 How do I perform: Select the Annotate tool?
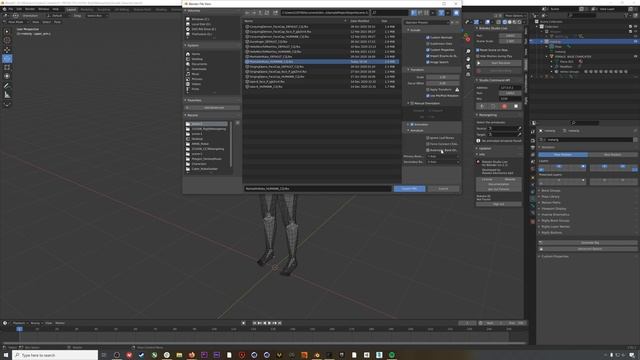coord(7,86)
